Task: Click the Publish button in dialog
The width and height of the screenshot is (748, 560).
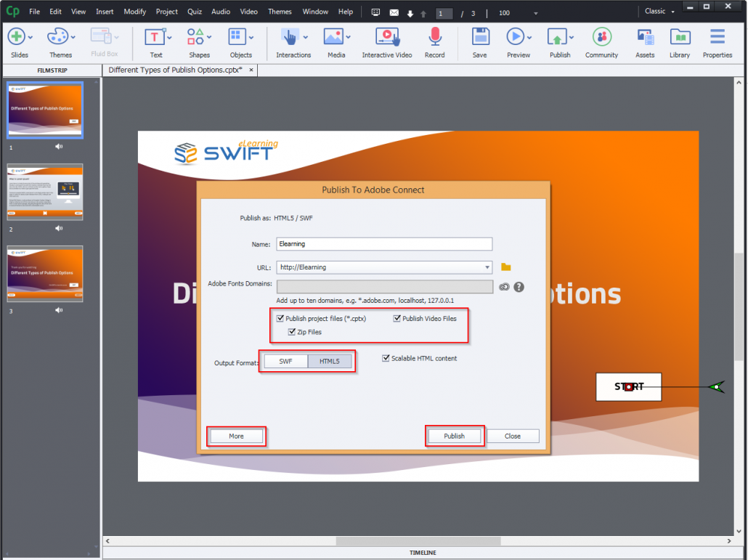Action: tap(454, 436)
